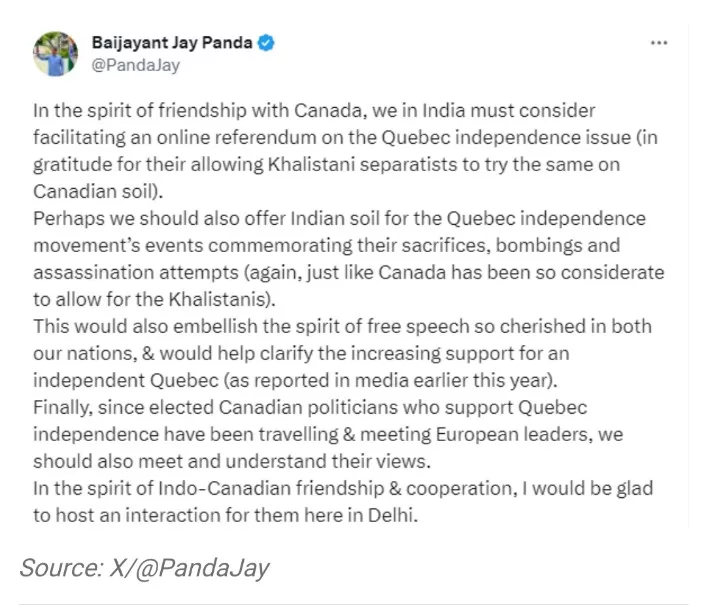Click the display name Baijayant Jay Panda
The width and height of the screenshot is (706, 610).
coord(172,43)
